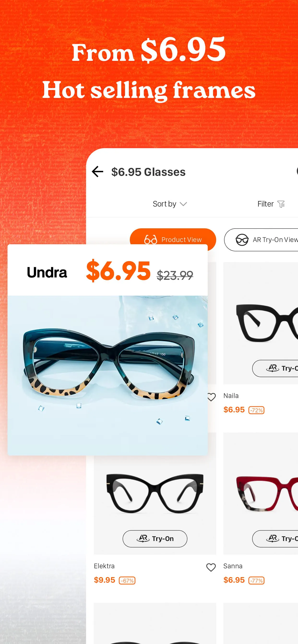
Task: Favorite the Elektra frame with heart icon
Action: tap(211, 567)
